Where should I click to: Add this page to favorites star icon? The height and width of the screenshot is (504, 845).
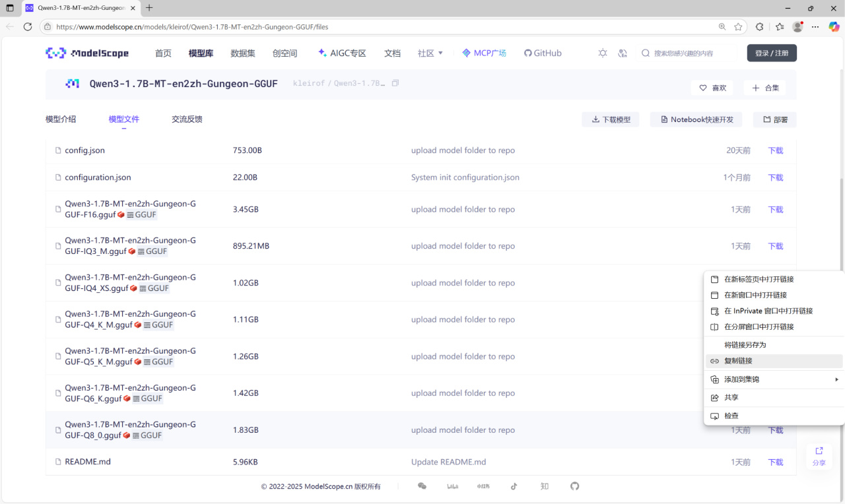coord(739,27)
